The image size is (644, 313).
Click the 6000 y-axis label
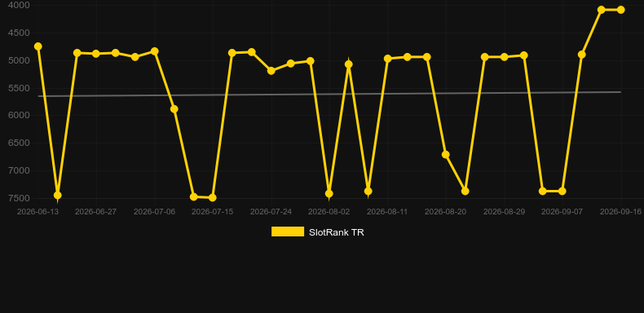19,116
